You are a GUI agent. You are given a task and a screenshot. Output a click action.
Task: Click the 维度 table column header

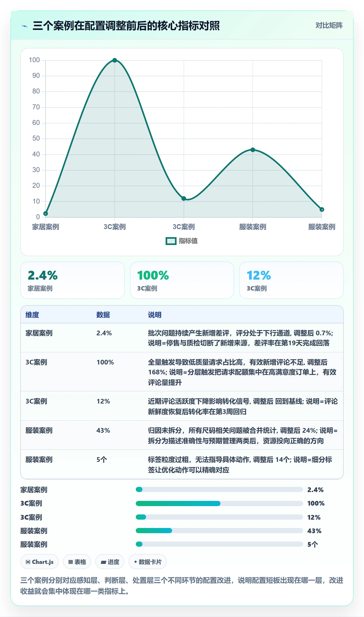click(x=32, y=315)
